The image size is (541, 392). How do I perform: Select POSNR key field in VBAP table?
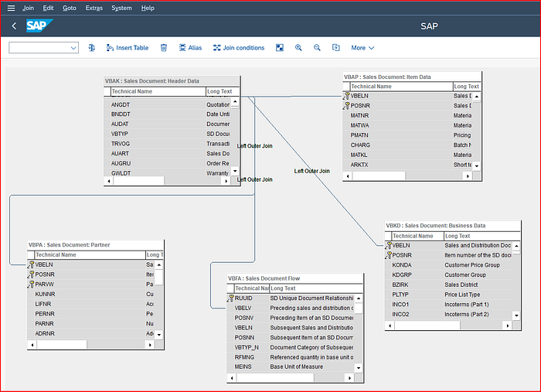[360, 106]
